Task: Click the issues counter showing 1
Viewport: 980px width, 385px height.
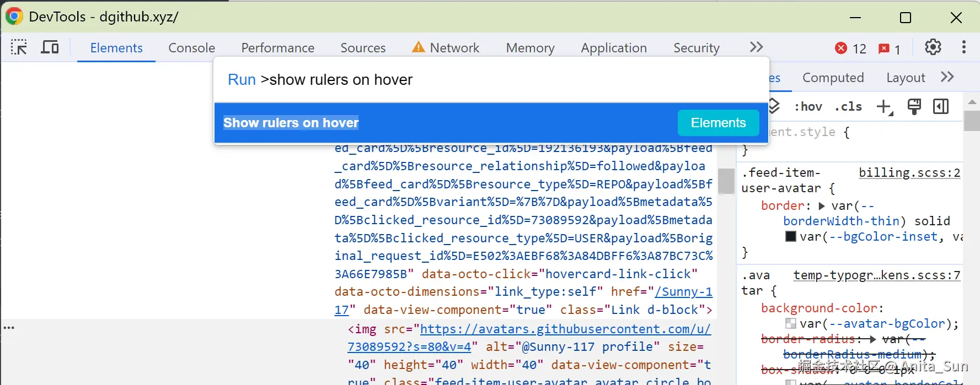Action: (890, 49)
